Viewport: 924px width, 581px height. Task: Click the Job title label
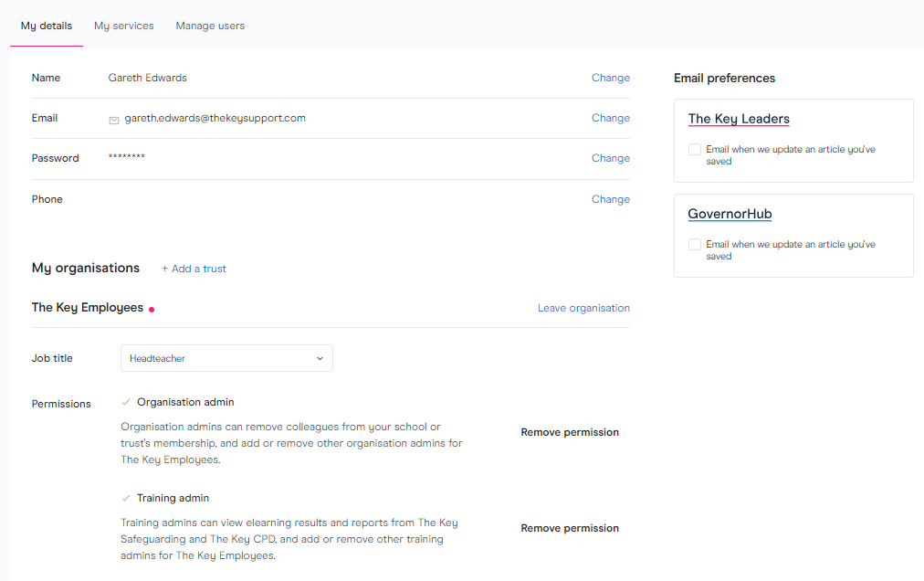52,359
